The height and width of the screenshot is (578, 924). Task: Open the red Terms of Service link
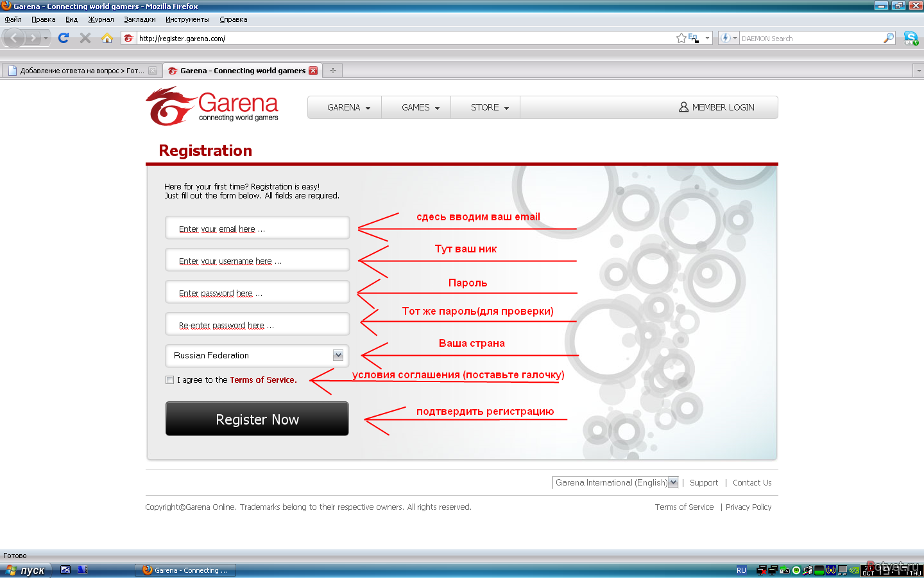(263, 380)
